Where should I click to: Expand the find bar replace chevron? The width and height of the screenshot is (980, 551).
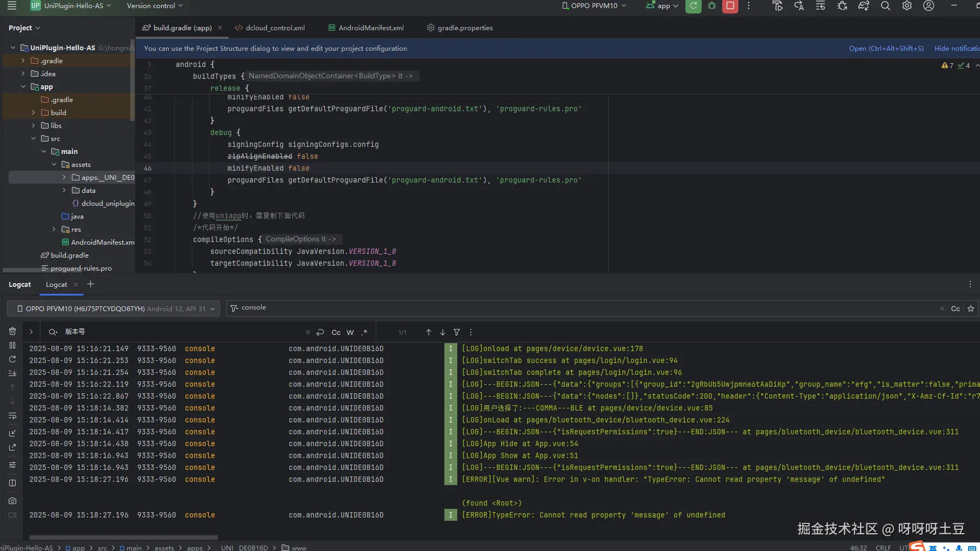[31, 332]
